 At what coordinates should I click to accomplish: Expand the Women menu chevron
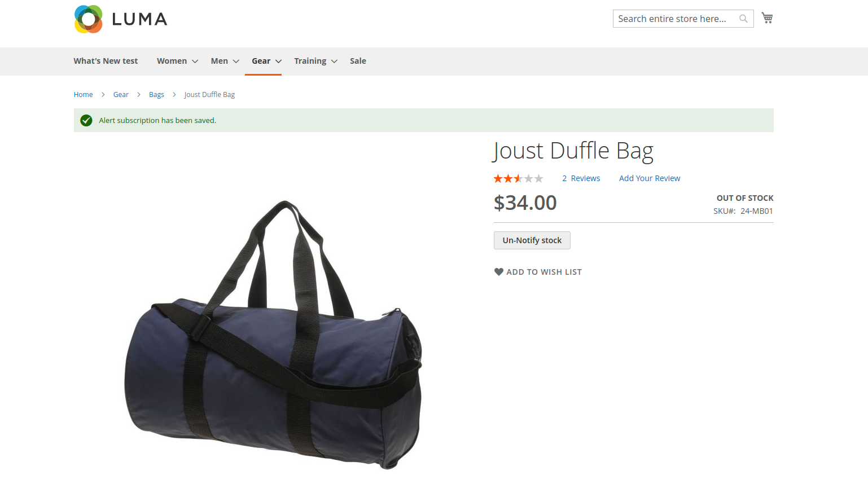[195, 61]
